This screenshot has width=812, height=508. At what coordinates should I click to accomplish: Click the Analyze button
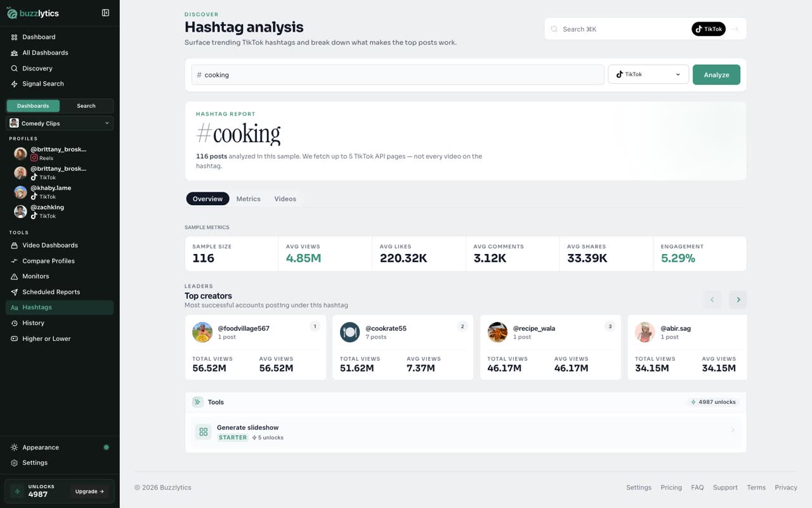coord(716,74)
